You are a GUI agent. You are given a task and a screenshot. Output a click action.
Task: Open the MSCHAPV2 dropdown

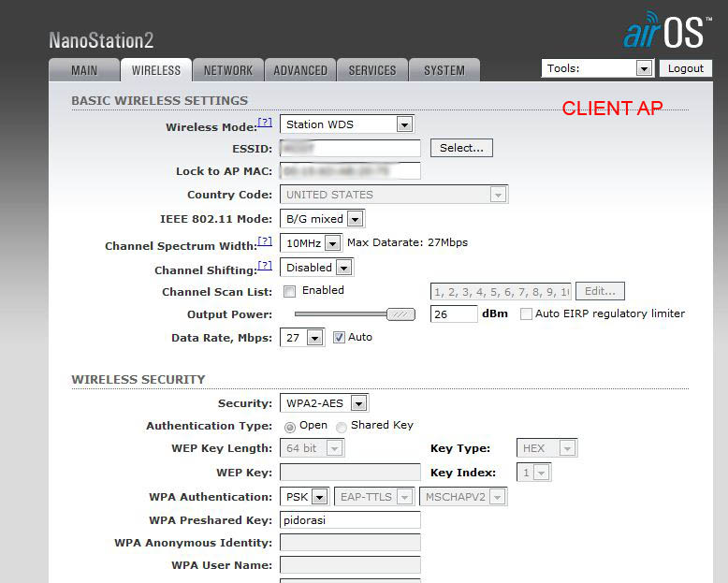463,497
